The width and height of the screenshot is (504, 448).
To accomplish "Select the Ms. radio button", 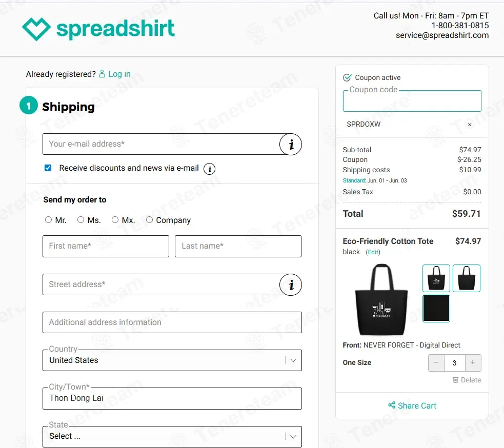I will (x=80, y=220).
